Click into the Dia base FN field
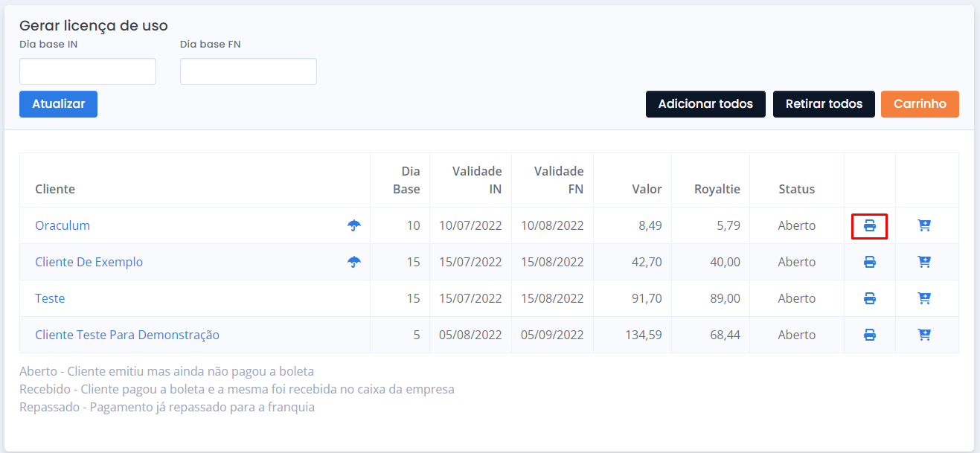980x453 pixels. point(249,71)
